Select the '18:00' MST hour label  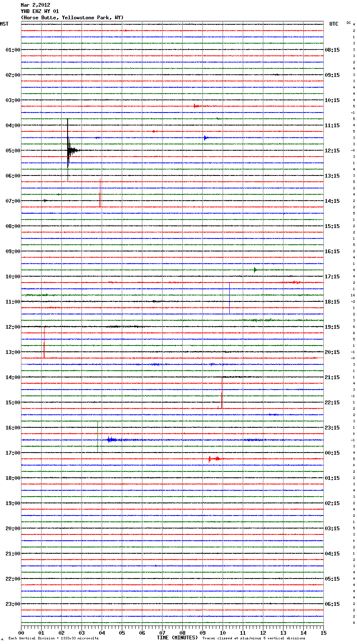13,478
